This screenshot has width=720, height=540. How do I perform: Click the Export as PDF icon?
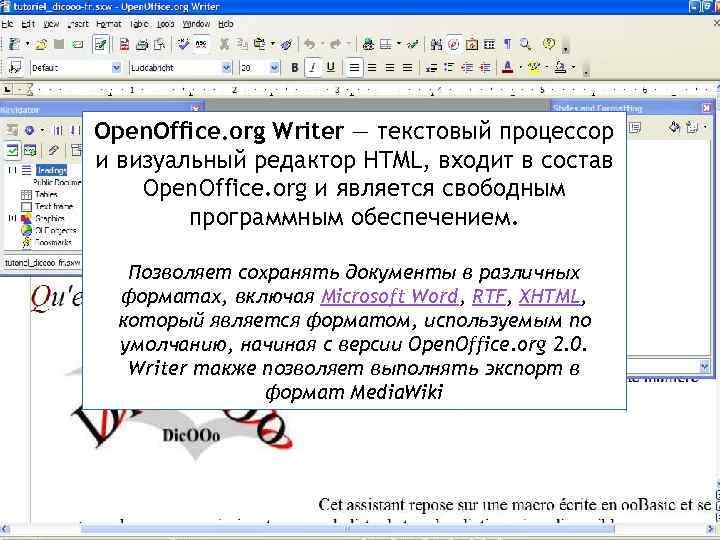[124, 45]
